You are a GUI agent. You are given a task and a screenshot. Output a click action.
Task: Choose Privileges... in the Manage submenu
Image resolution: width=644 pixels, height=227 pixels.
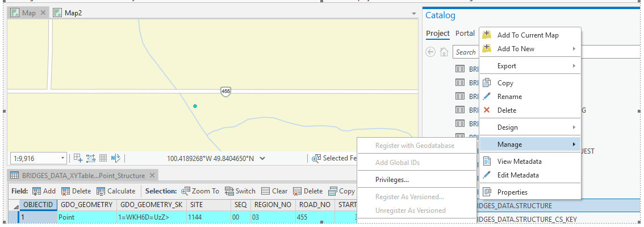416,180
